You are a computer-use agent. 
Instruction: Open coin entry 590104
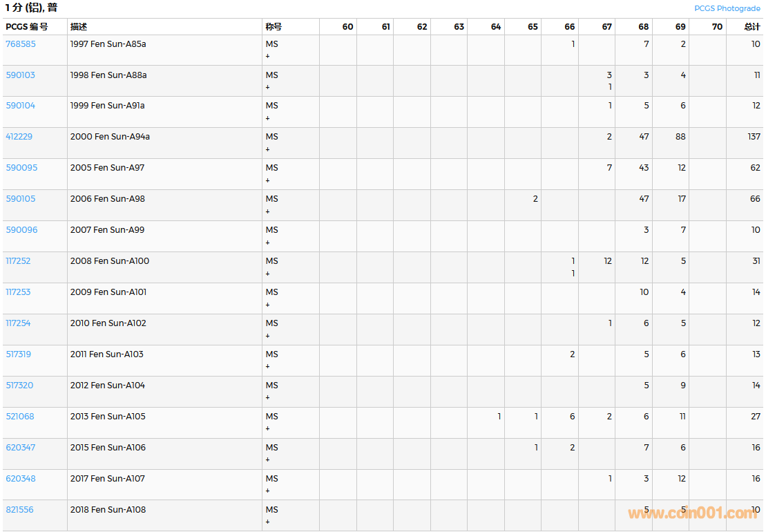pos(21,106)
